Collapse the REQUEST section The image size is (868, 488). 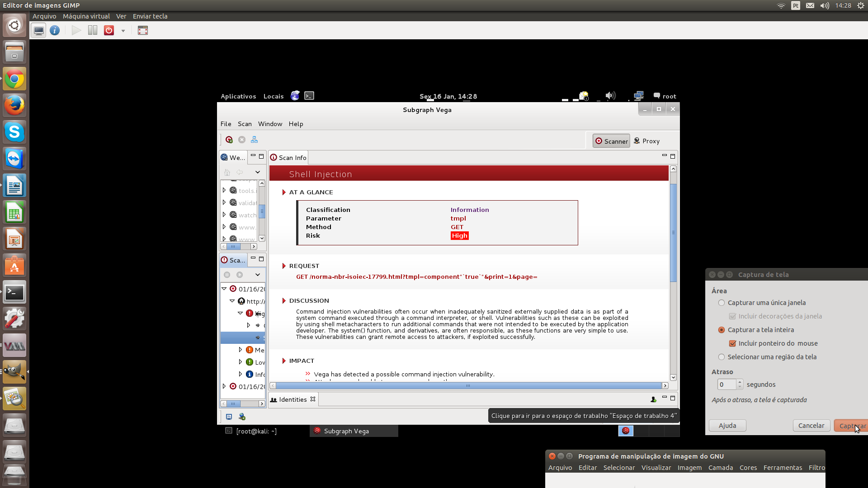pos(284,266)
